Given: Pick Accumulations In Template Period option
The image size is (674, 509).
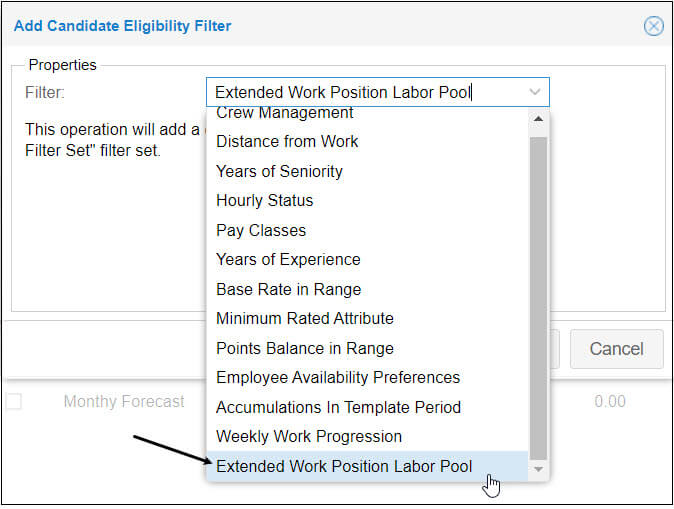Looking at the screenshot, I should tap(338, 407).
